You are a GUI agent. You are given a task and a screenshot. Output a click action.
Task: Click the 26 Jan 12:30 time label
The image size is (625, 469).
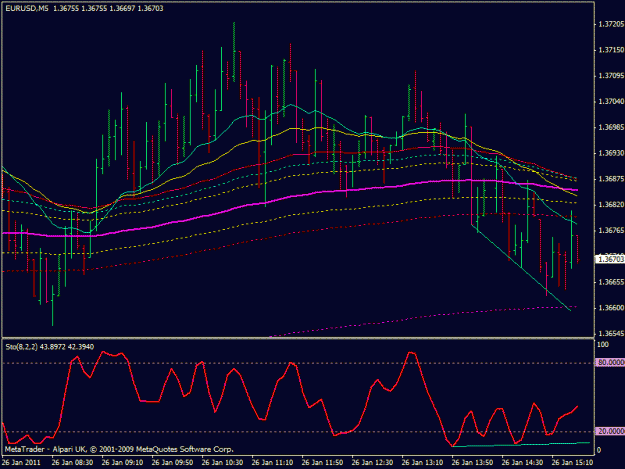click(372, 463)
